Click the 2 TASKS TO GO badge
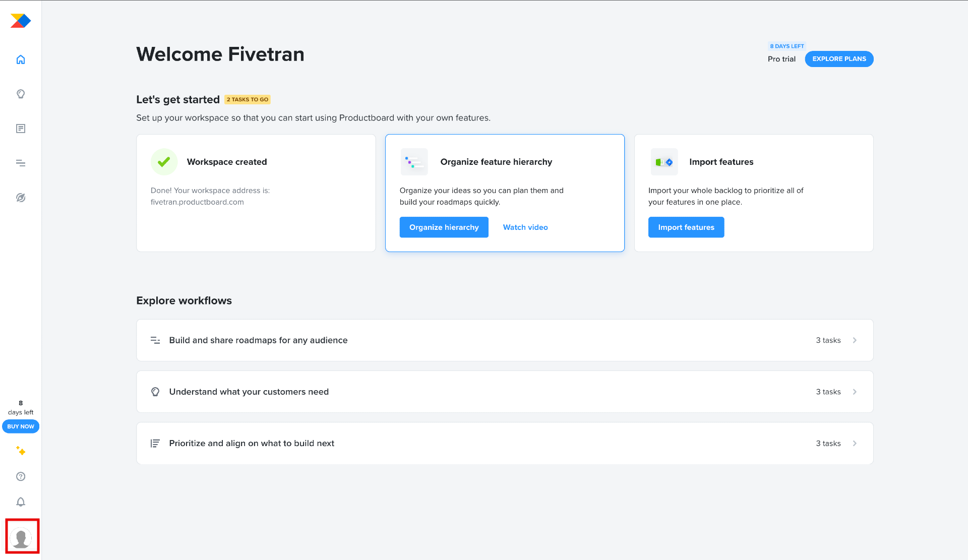 click(248, 99)
